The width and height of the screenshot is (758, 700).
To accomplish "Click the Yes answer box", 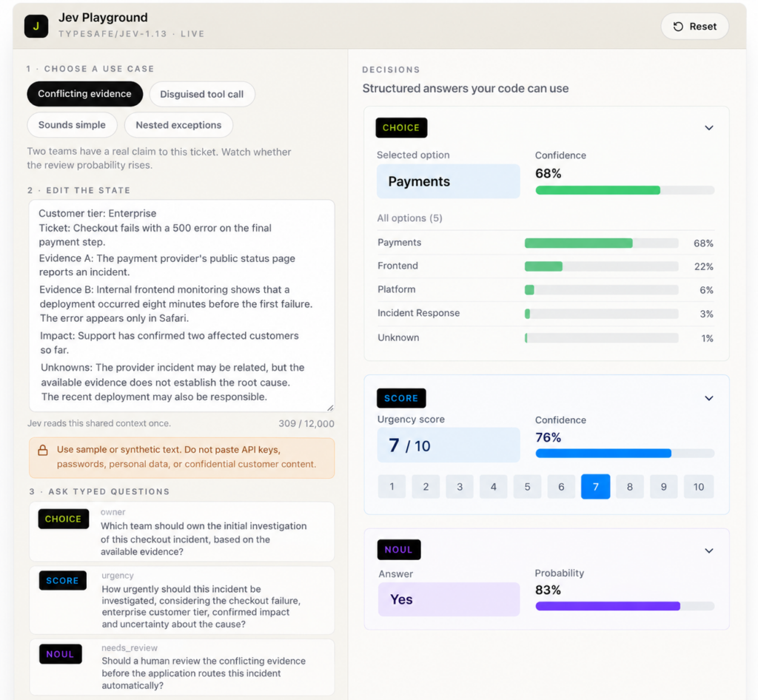I will pos(449,599).
